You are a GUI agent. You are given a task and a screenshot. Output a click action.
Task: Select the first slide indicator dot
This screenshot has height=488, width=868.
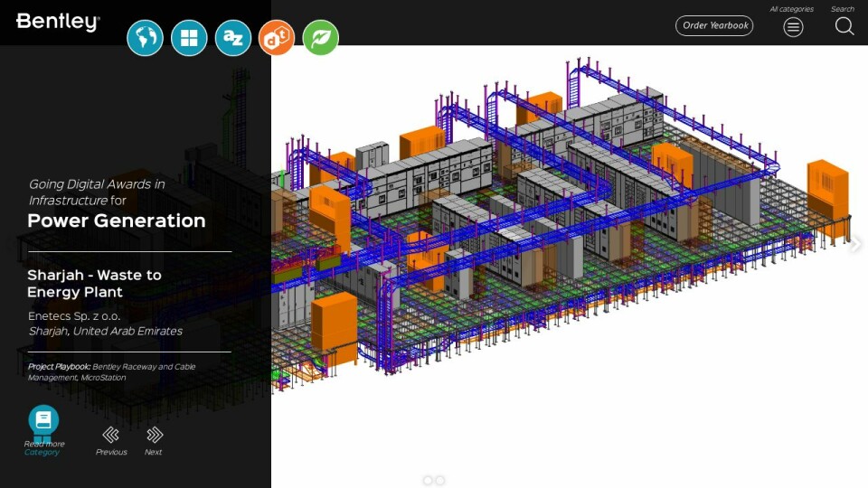(428, 480)
